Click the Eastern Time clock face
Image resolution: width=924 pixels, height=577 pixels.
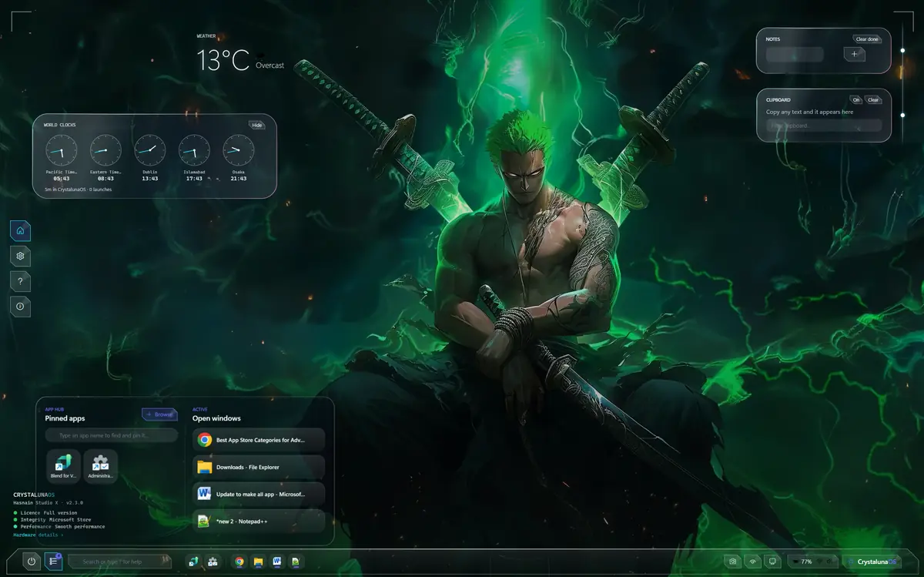(x=105, y=150)
